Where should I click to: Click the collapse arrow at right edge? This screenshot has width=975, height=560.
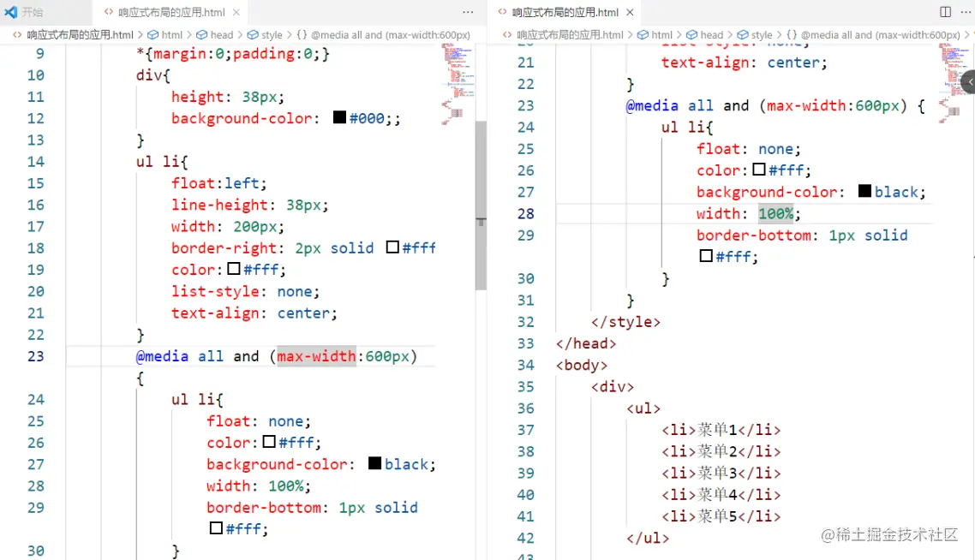click(969, 82)
